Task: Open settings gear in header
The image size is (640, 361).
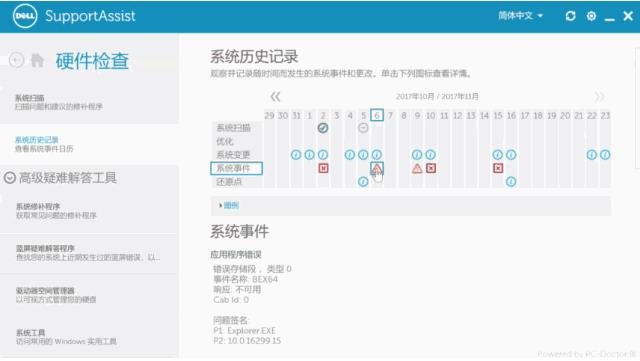Action: point(591,16)
